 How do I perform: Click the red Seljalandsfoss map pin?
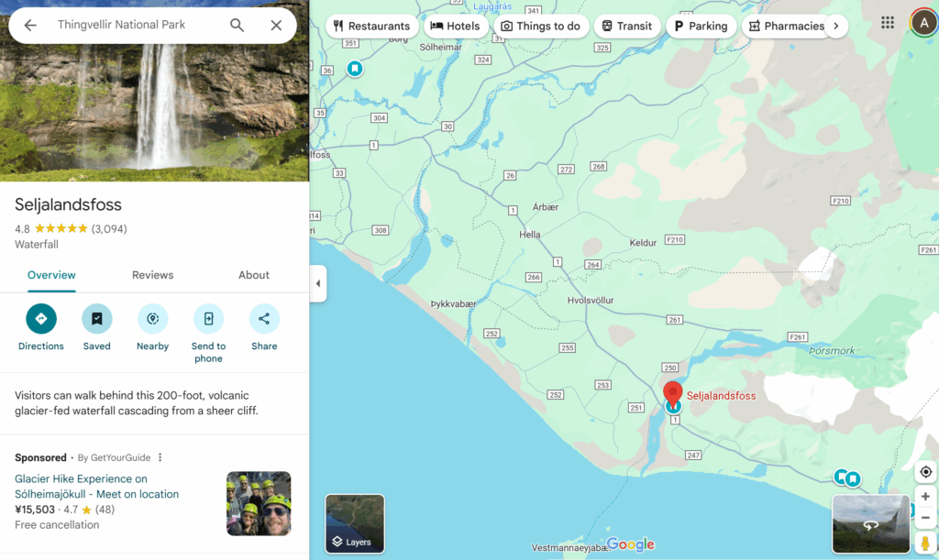coord(672,393)
